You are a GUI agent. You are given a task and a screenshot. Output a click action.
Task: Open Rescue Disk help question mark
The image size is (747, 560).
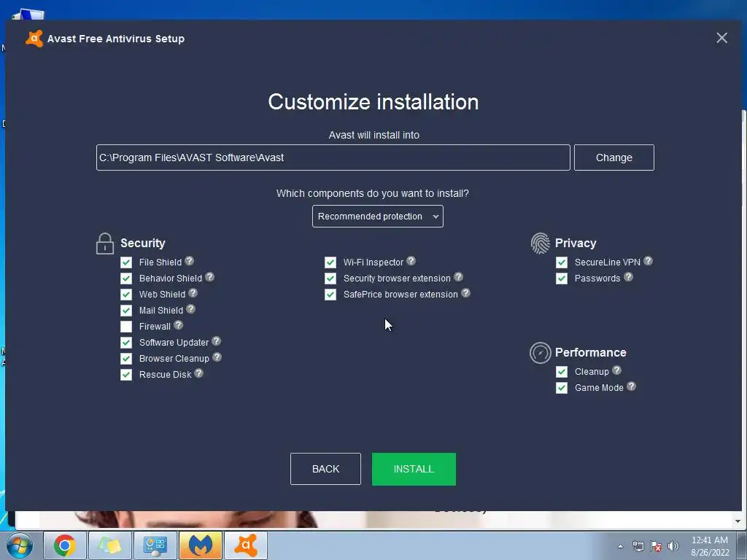[x=198, y=374]
